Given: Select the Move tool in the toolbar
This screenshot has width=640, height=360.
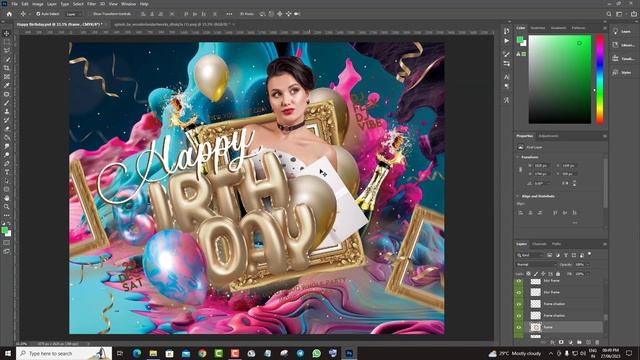Looking at the screenshot, I should click(x=7, y=33).
